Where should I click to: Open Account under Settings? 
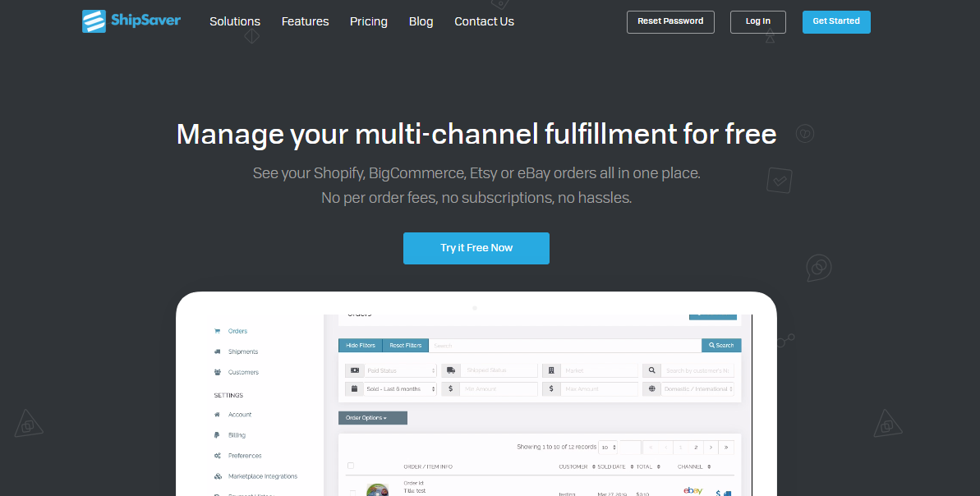coord(240,414)
